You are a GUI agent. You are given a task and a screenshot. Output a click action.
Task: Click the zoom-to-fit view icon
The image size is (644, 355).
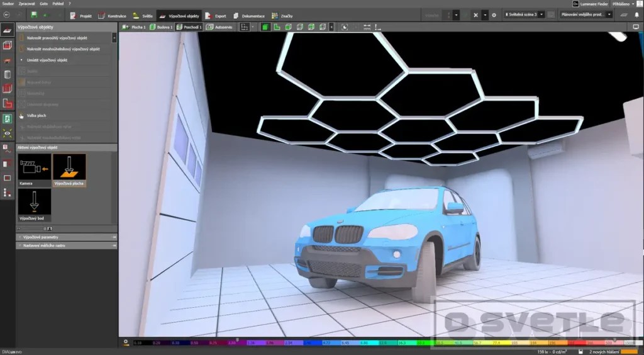coord(345,27)
